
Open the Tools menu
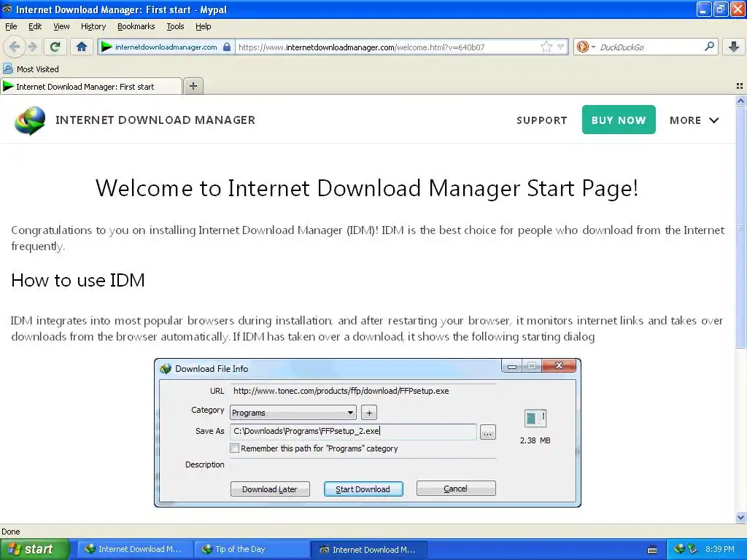click(175, 26)
